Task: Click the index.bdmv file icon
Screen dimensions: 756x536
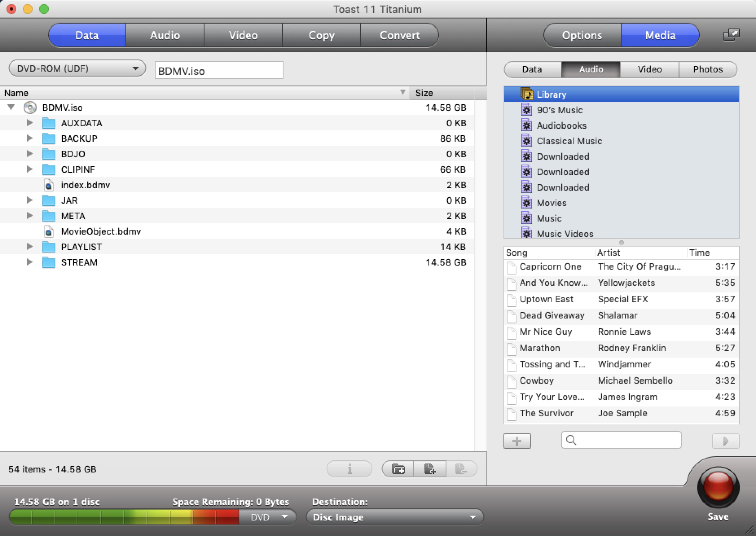Action: pyautogui.click(x=48, y=185)
